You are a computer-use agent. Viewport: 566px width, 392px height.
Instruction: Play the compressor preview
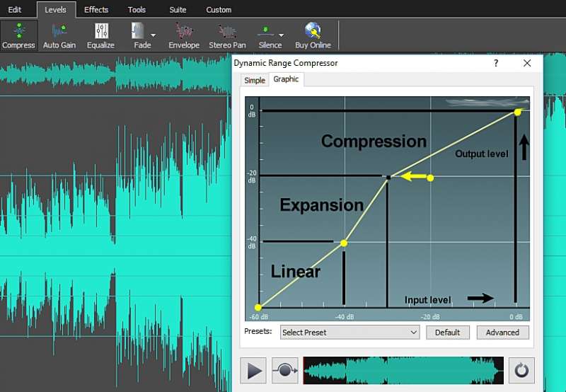pos(253,370)
